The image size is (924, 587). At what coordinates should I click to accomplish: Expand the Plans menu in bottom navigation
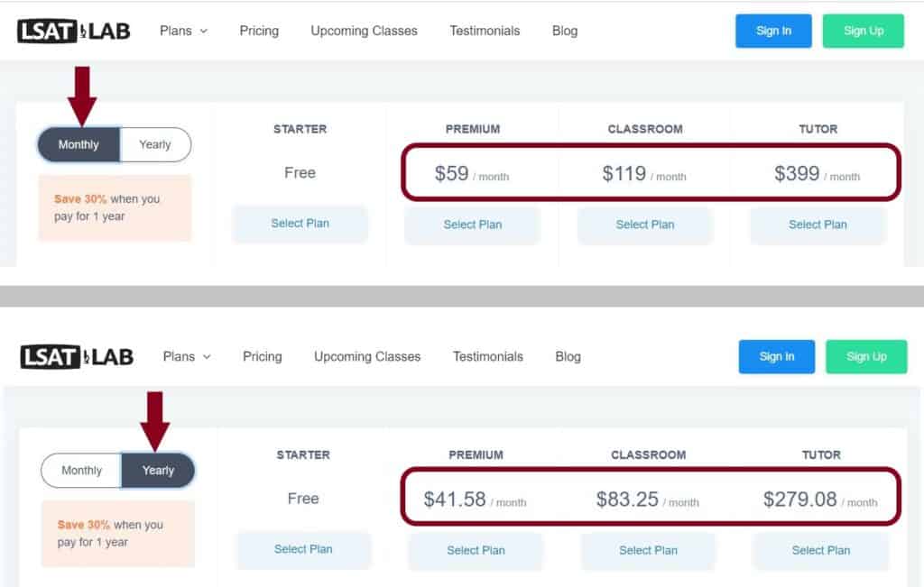coord(180,355)
